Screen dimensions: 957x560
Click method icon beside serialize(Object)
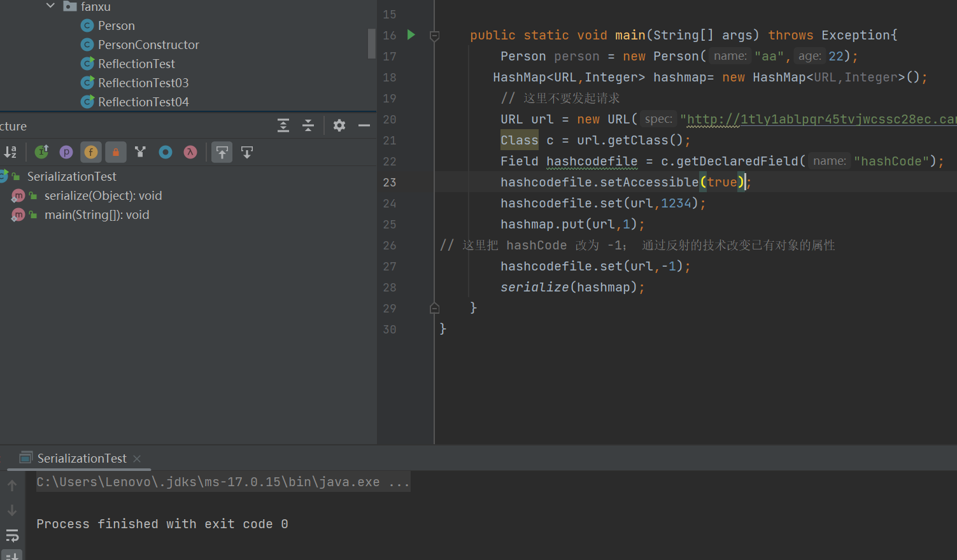18,195
